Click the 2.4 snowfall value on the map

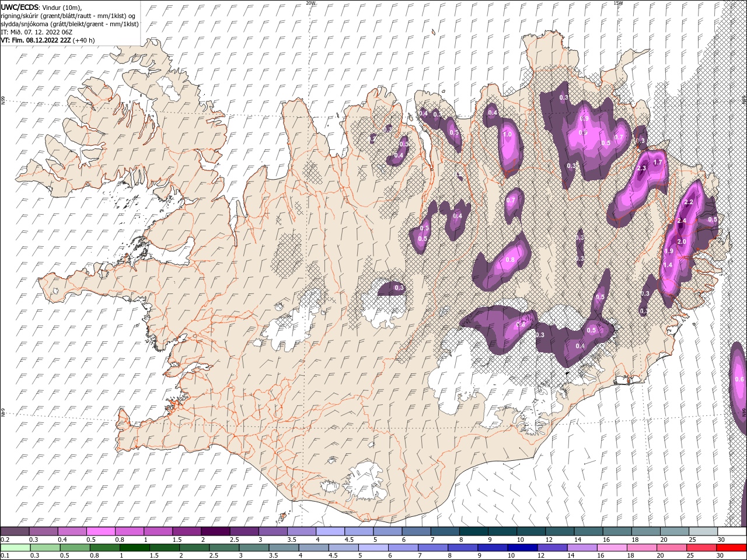click(x=682, y=220)
